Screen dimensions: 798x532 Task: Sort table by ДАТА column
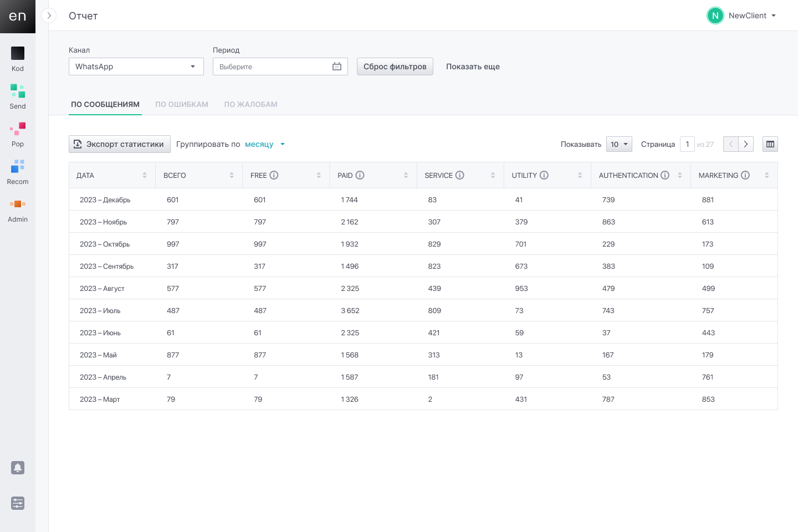(145, 175)
